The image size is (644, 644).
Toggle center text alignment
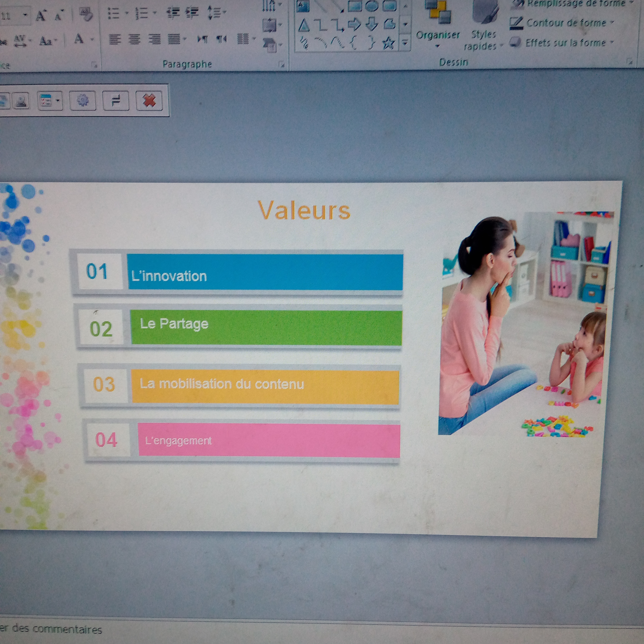[x=134, y=40]
